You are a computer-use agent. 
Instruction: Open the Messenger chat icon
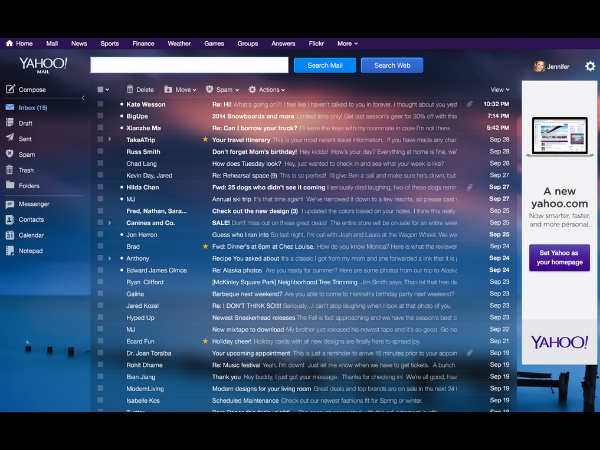tap(10, 204)
